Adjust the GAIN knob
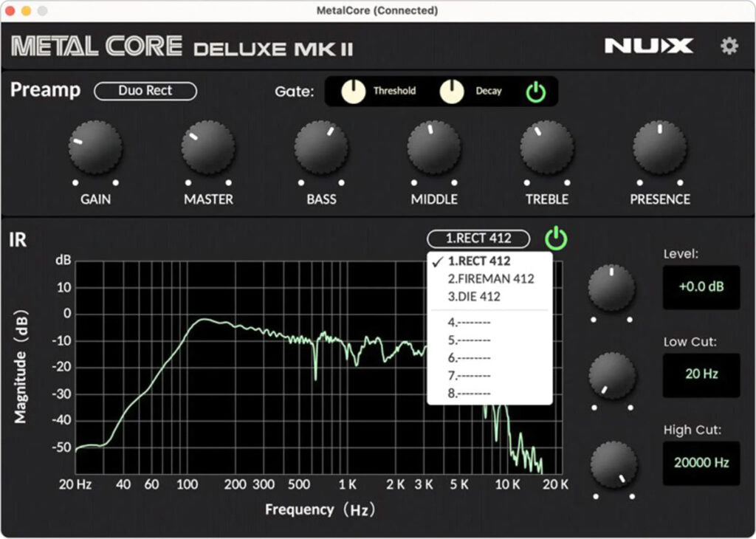 96,147
